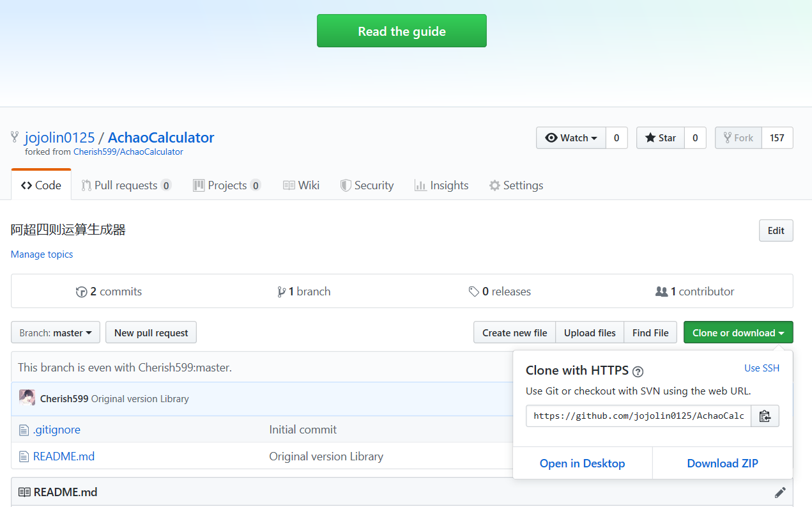The image size is (812, 507).
Task: View the 157 forks count
Action: click(777, 138)
